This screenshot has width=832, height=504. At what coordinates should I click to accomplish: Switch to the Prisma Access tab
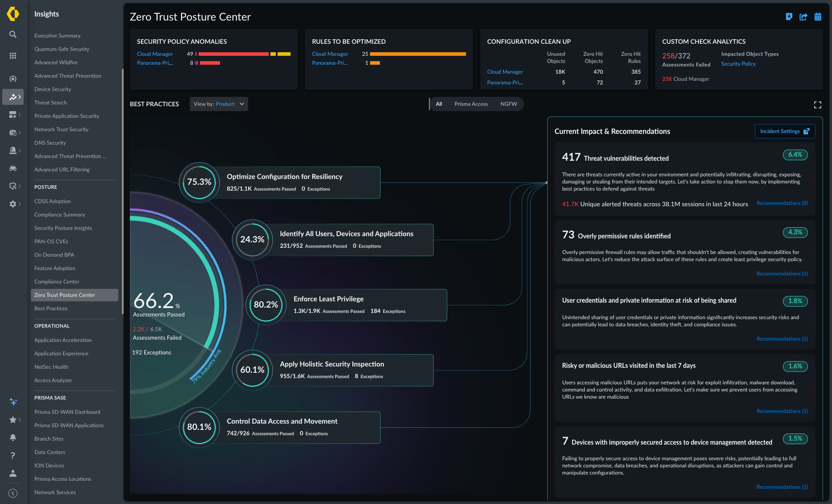pyautogui.click(x=471, y=104)
